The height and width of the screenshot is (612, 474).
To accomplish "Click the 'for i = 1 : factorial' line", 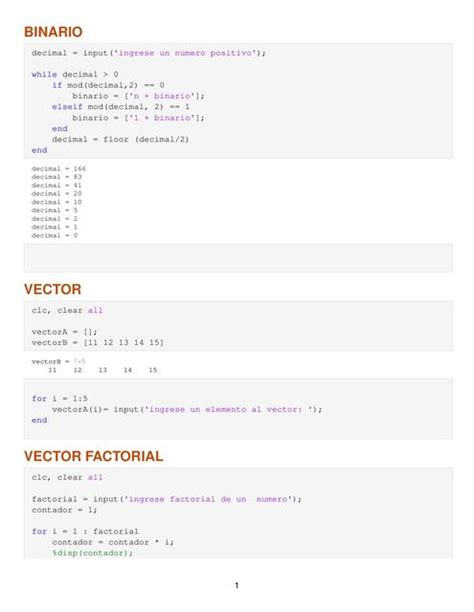I will coord(85,532).
